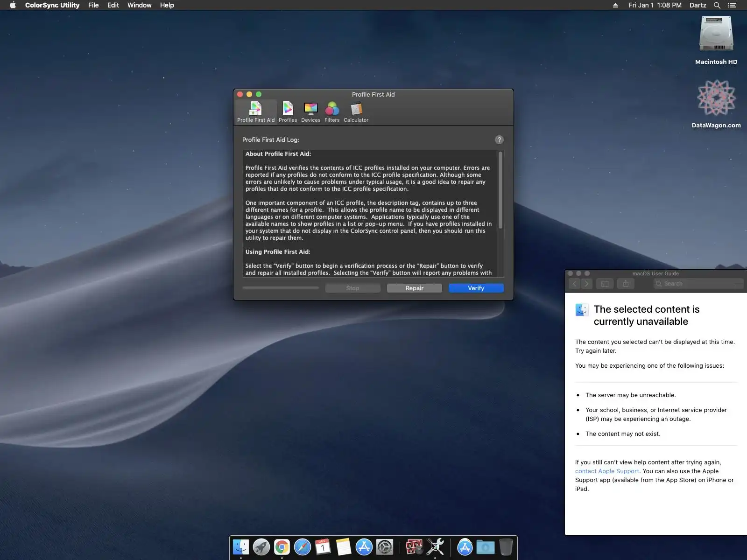Open the Filters pane

[332, 112]
